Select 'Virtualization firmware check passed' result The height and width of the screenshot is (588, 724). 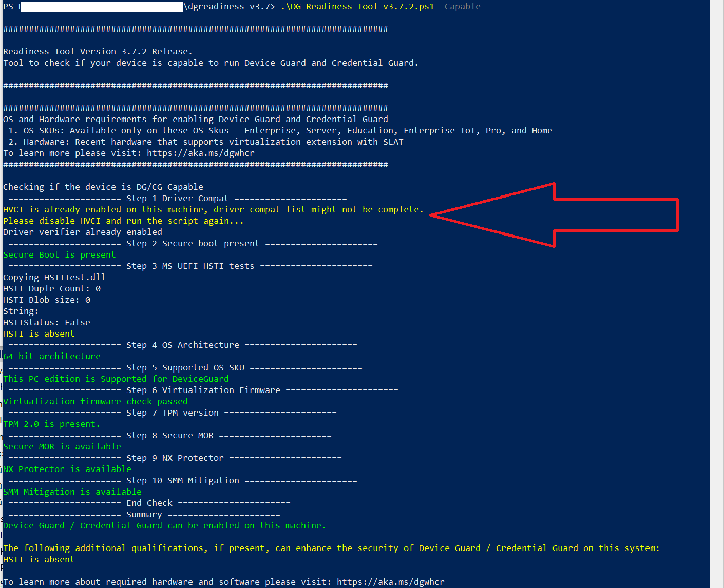pyautogui.click(x=96, y=401)
